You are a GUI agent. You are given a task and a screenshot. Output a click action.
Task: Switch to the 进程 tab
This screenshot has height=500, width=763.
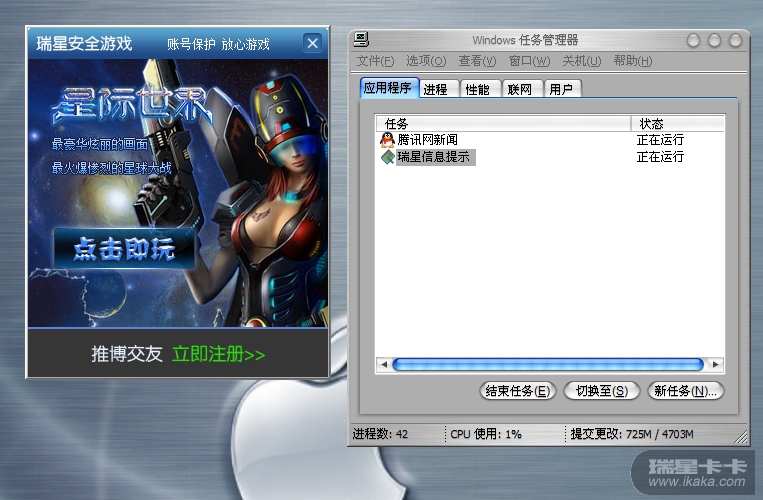(x=438, y=89)
